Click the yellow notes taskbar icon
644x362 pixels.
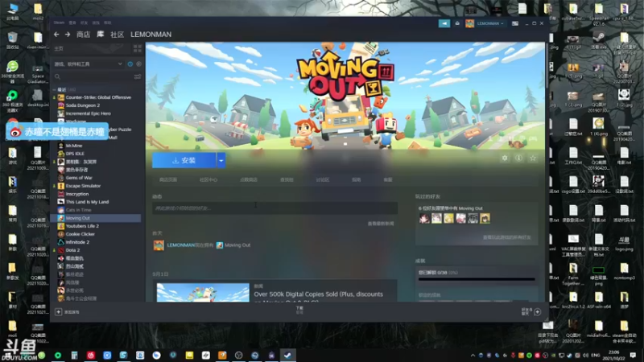[x=189, y=355]
